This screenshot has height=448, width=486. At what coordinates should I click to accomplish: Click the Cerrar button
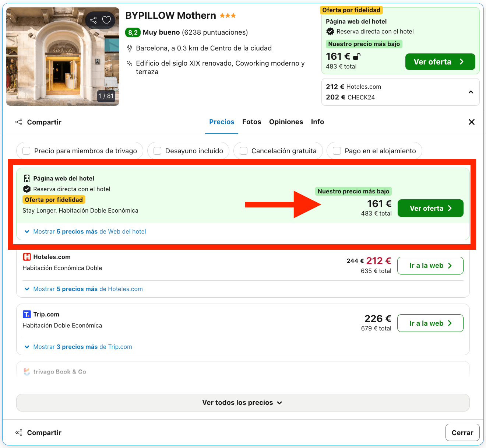coord(462,433)
